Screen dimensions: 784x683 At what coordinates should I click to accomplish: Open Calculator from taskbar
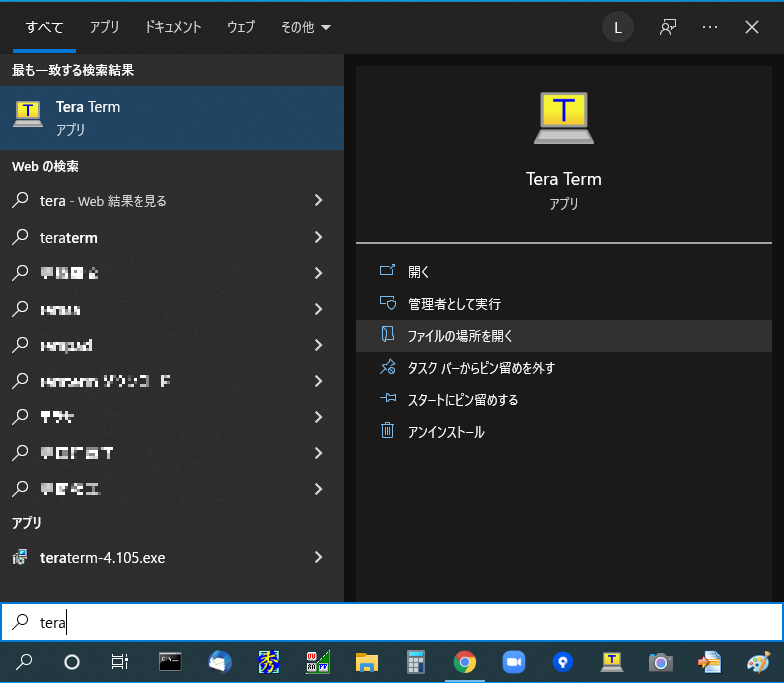416,662
